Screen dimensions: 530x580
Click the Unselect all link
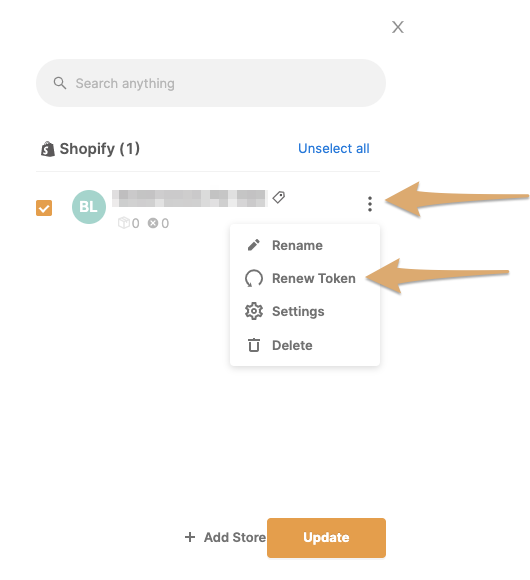point(334,149)
